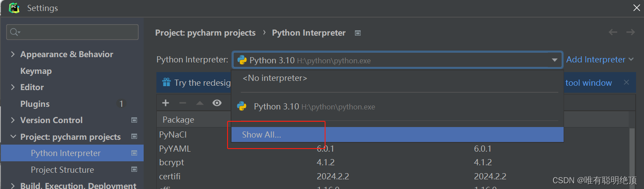Open the Add Interpreter menu
The height and width of the screenshot is (189, 644).
(x=600, y=60)
